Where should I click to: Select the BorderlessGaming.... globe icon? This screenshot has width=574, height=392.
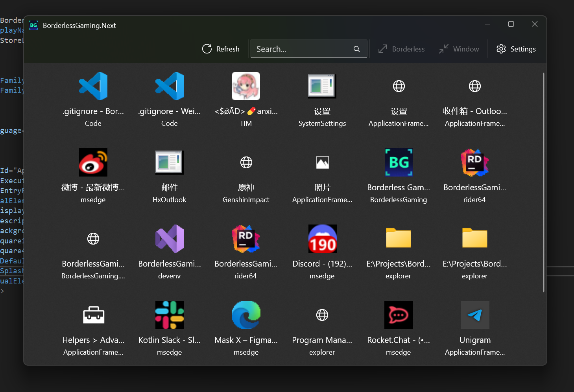pos(93,239)
